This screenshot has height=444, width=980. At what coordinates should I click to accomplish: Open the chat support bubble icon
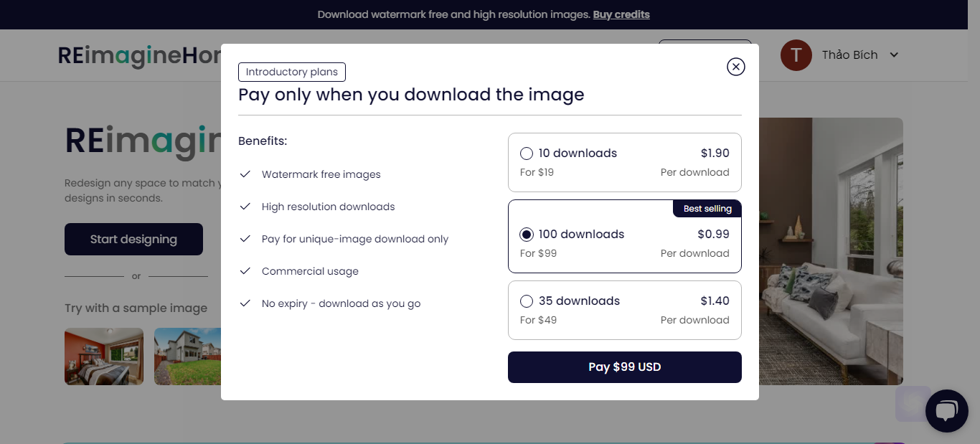(x=947, y=411)
